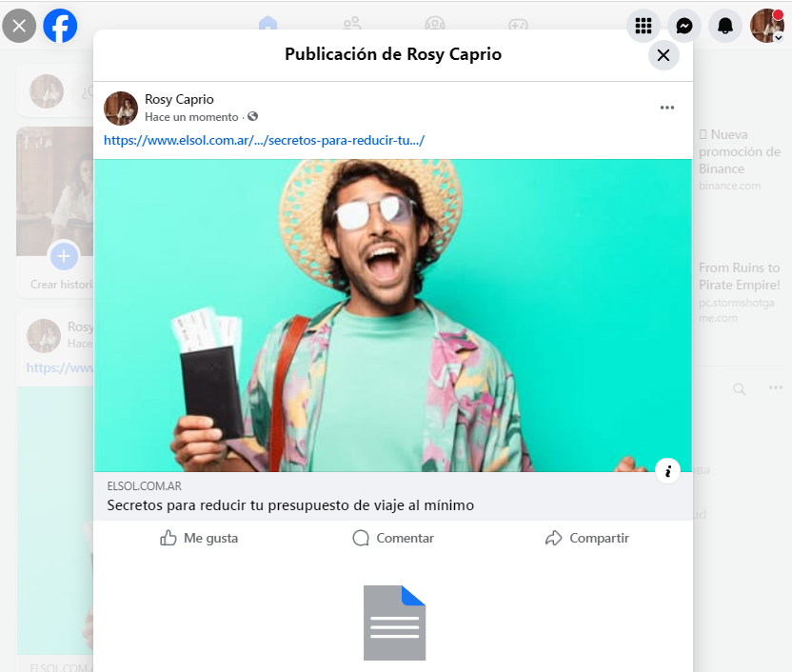This screenshot has height=672, width=792.
Task: Click the background feed post https link
Action: (60, 367)
